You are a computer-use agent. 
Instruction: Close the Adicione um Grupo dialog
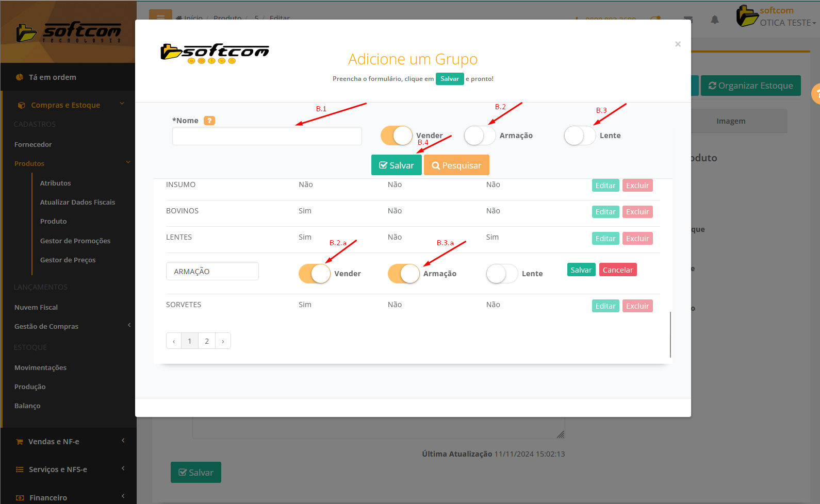[x=678, y=44]
